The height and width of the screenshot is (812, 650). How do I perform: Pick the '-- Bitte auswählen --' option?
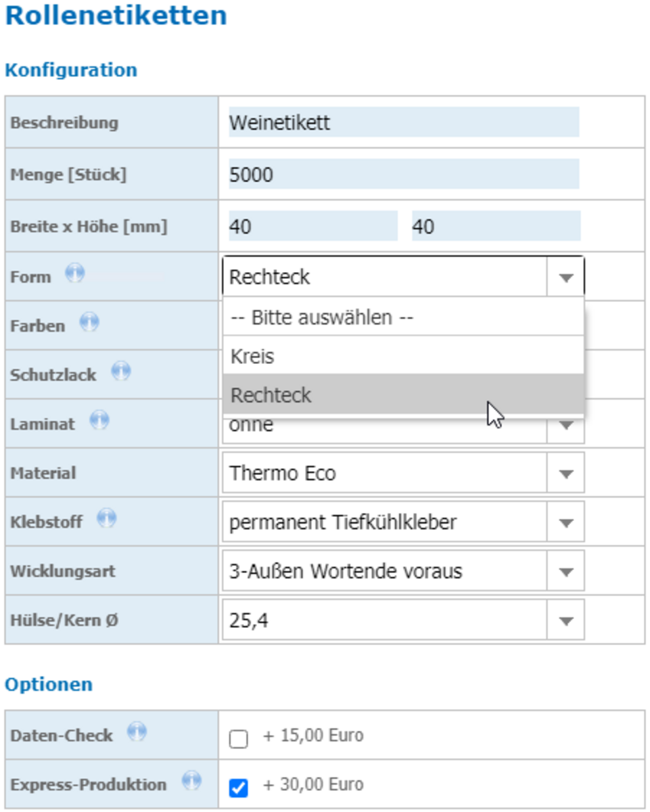(x=403, y=317)
